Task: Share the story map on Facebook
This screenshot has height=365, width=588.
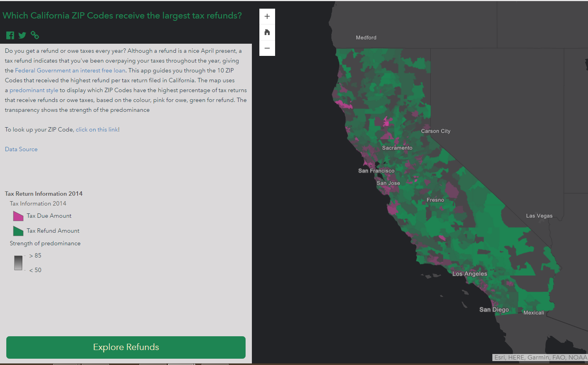Action: click(10, 35)
